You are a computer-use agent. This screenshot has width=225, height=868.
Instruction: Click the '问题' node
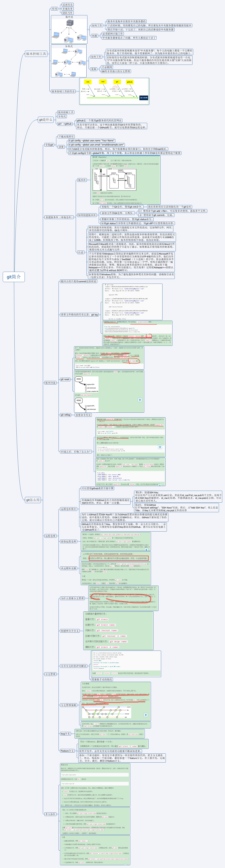coord(95,36)
